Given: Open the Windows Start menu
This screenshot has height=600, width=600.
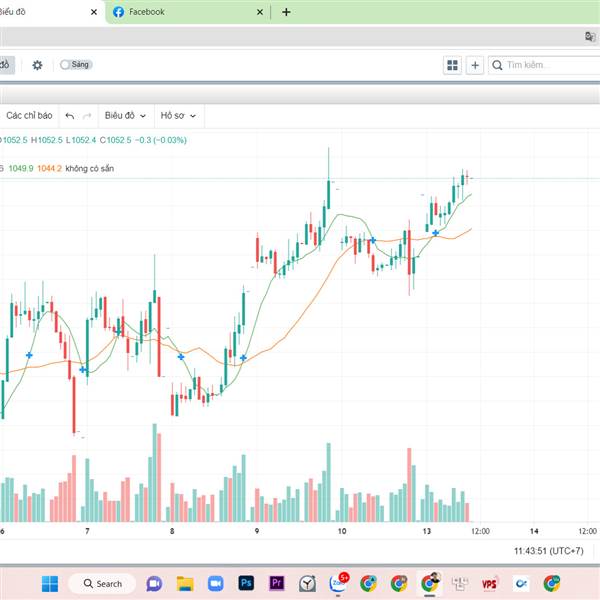Looking at the screenshot, I should click(x=50, y=584).
